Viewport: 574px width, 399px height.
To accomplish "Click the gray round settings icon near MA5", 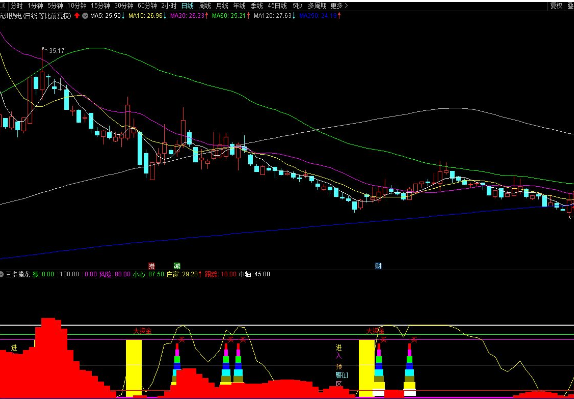I will [x=85, y=16].
